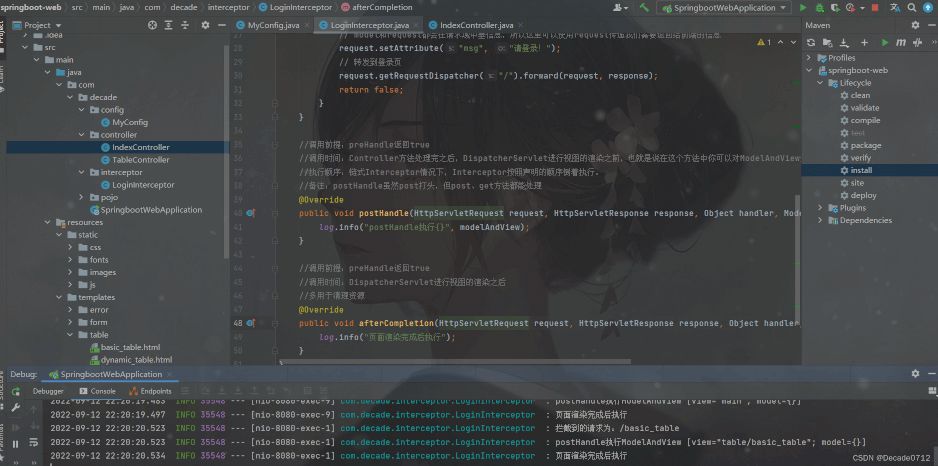The height and width of the screenshot is (466, 938).
Task: Switch to the MyConfig.java editor tab
Action: (x=272, y=24)
